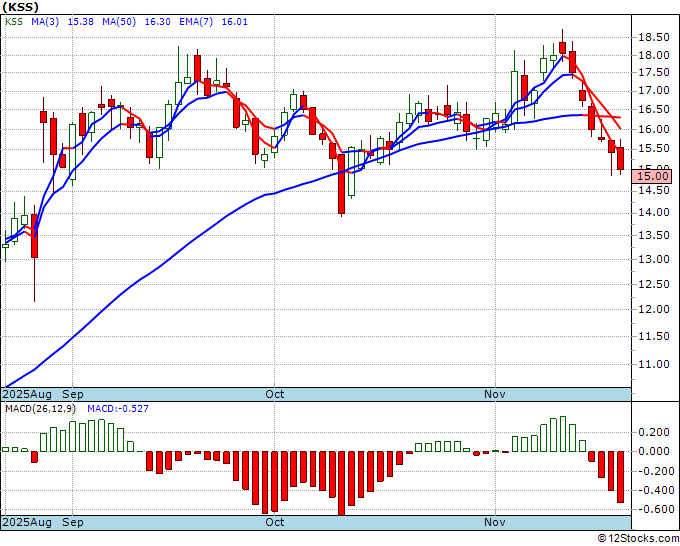Click Oct on the MACD timeline

click(275, 522)
